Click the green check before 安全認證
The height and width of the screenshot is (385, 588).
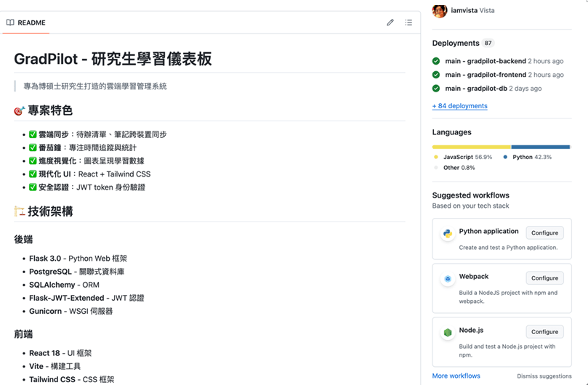(33, 187)
